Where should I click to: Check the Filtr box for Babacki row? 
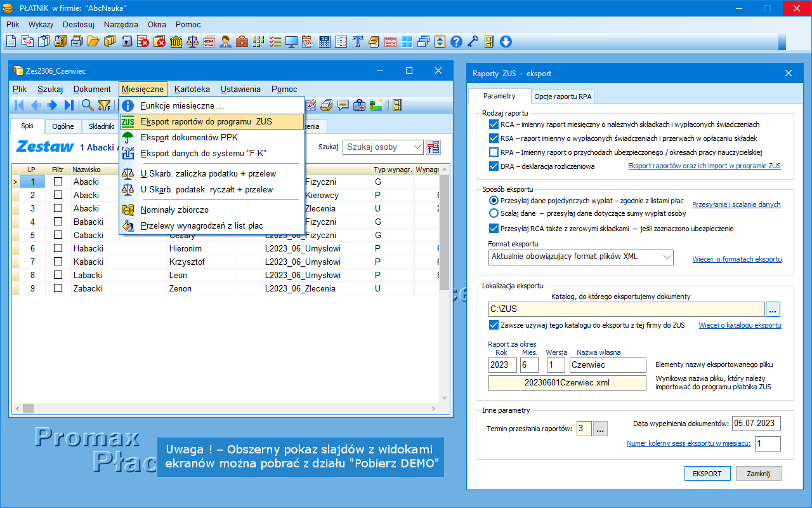click(x=58, y=222)
